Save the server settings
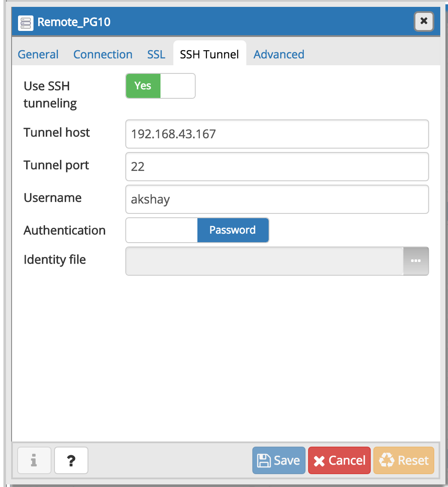 [279, 460]
